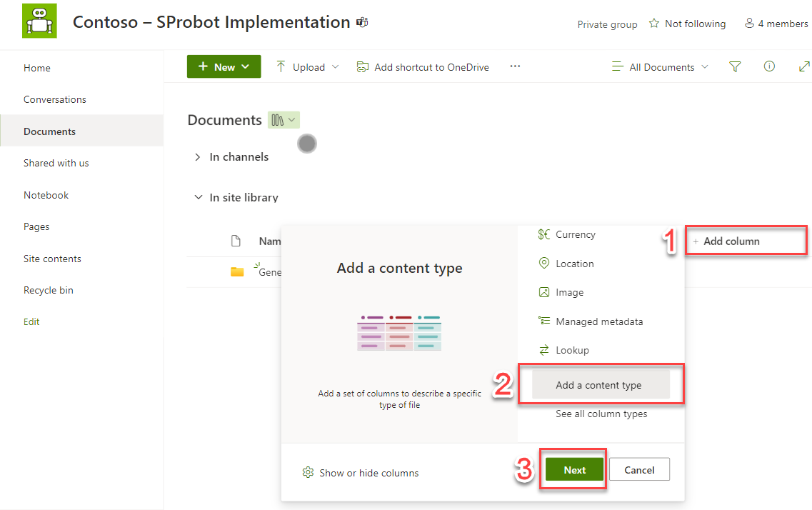Click Add shortcut to OneDrive
Viewport: 812px width, 510px height.
(423, 67)
